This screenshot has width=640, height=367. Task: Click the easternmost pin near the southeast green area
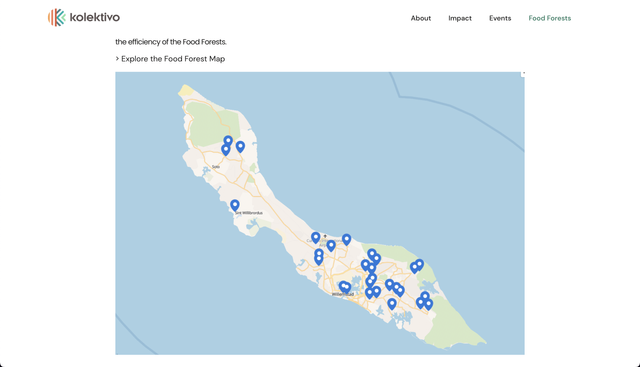point(429,304)
